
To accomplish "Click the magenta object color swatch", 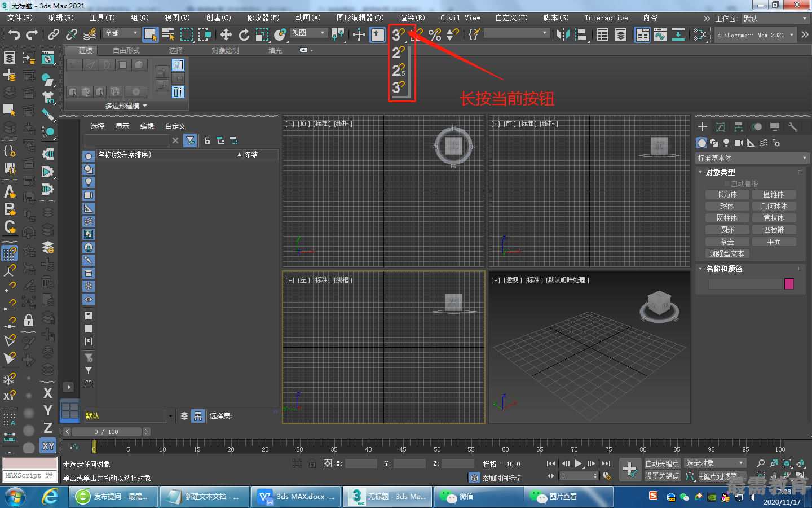I will [x=789, y=284].
